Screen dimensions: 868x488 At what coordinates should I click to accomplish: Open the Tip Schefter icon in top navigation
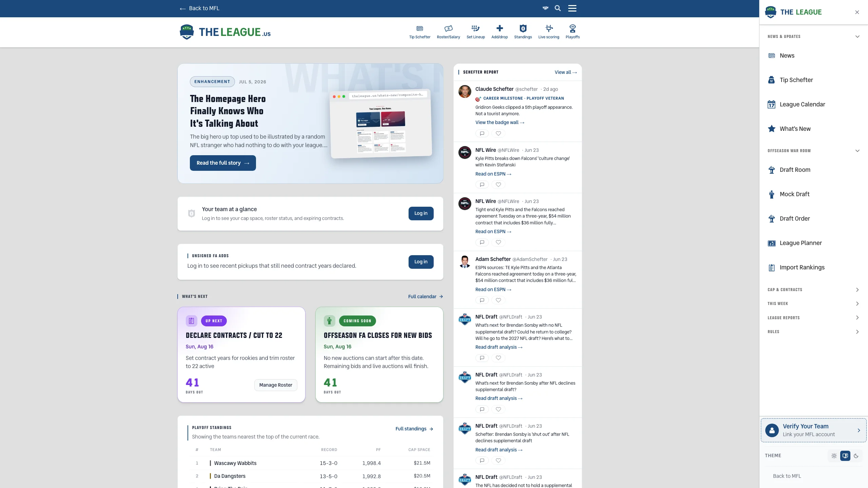pyautogui.click(x=419, y=32)
